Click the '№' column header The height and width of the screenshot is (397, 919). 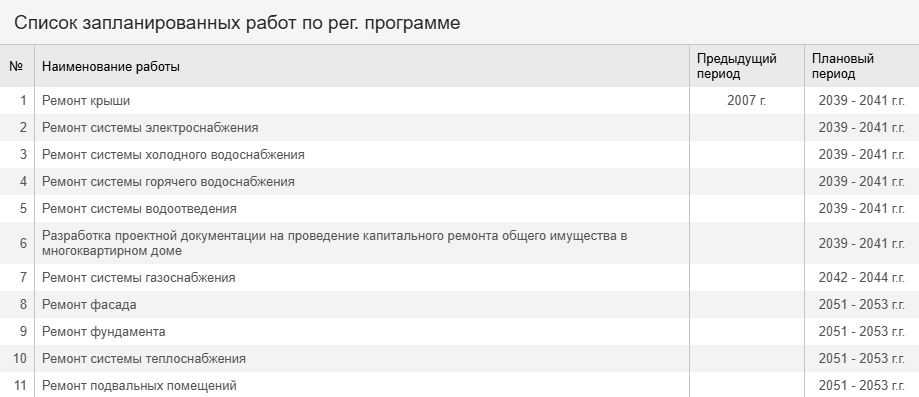coord(16,67)
